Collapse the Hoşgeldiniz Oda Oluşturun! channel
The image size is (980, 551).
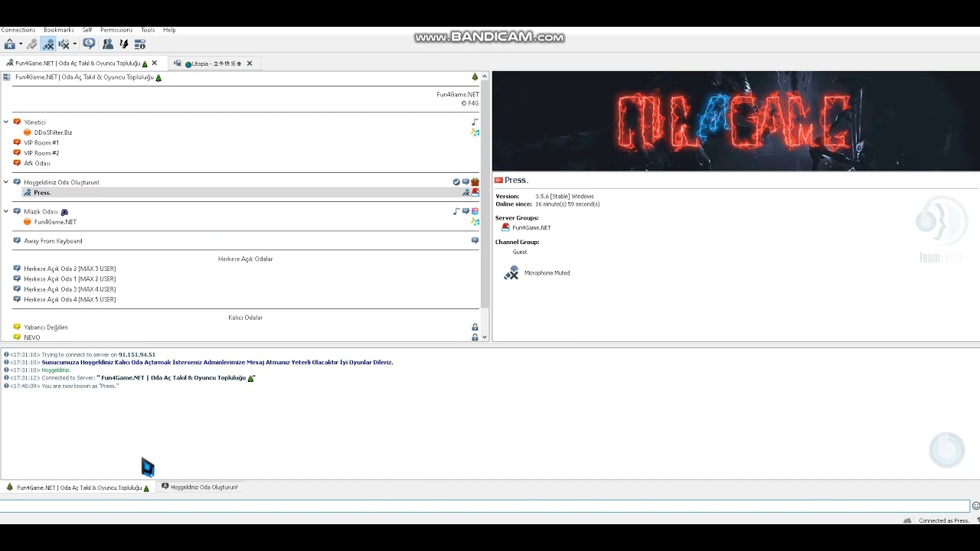pos(6,182)
